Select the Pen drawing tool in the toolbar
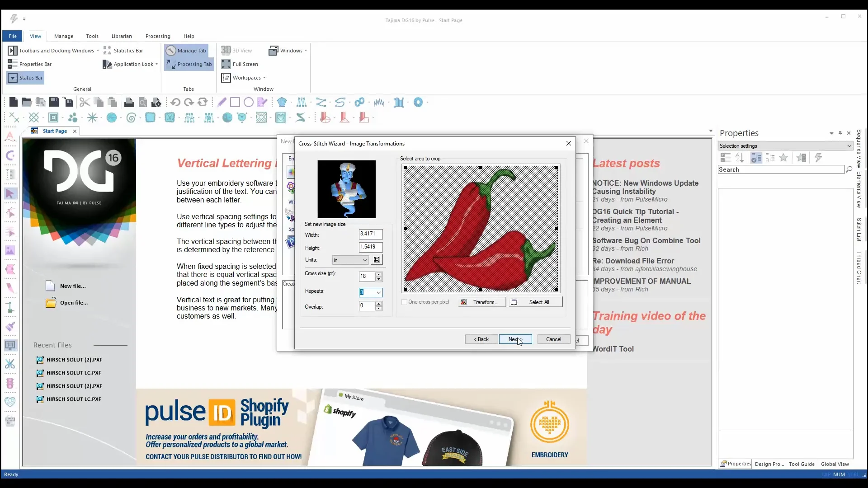 pyautogui.click(x=222, y=102)
